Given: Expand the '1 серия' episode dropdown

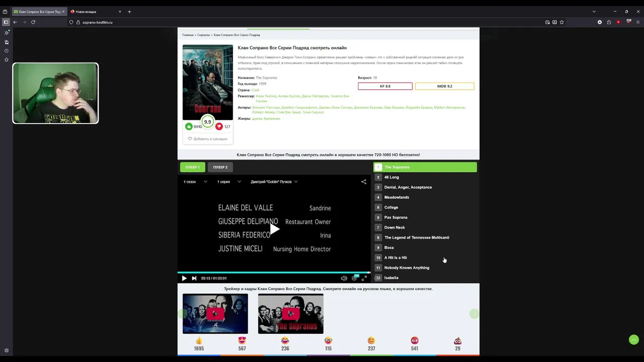Looking at the screenshot, I should click(x=229, y=182).
